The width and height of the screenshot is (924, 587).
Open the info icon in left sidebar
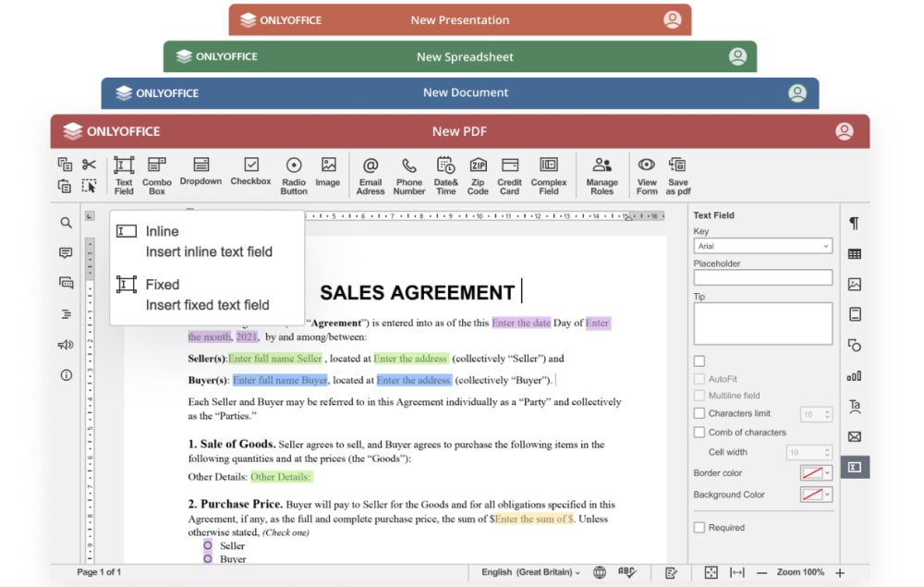66,374
